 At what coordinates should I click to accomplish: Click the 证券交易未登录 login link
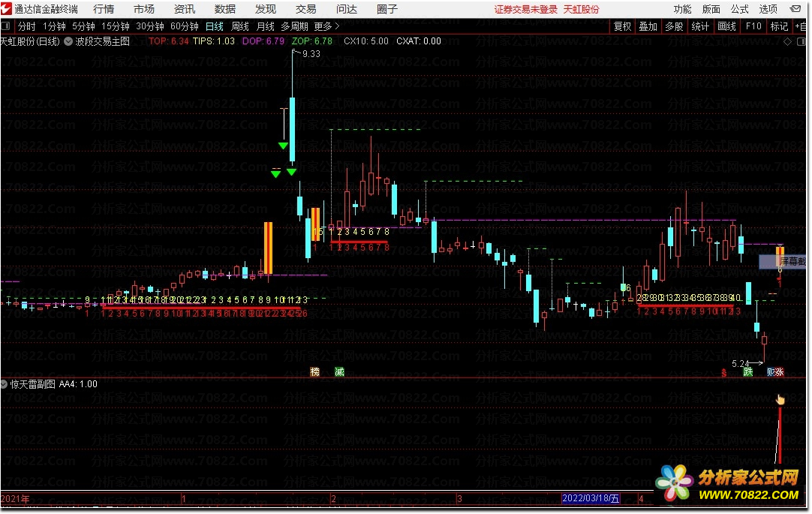(525, 9)
